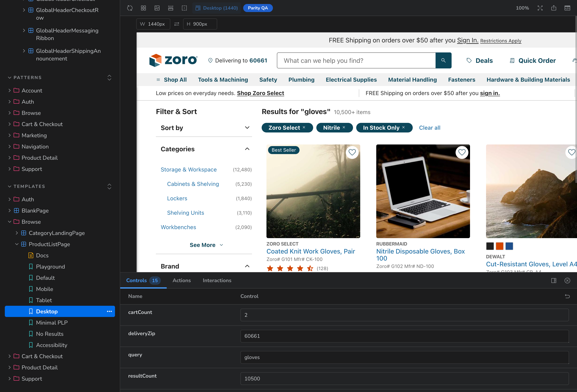This screenshot has height=392, width=577.
Task: Reset controls with the undo arrow icon
Action: 567,296
